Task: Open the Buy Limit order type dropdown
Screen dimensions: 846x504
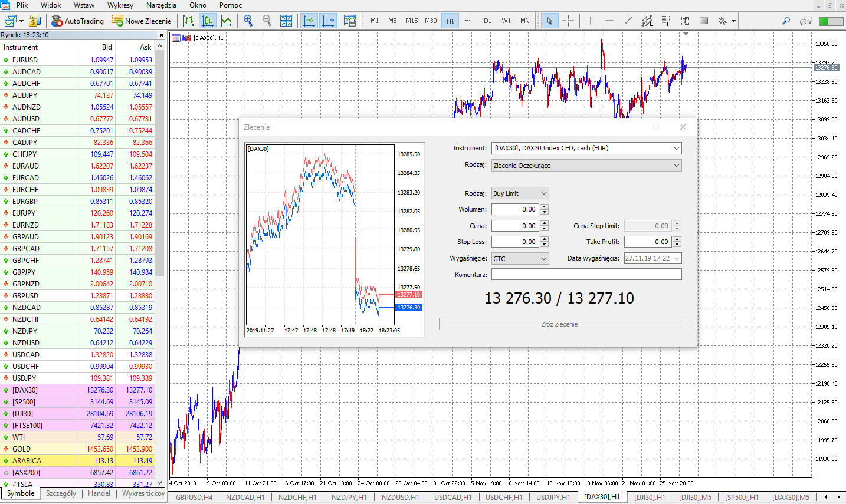Action: click(520, 193)
